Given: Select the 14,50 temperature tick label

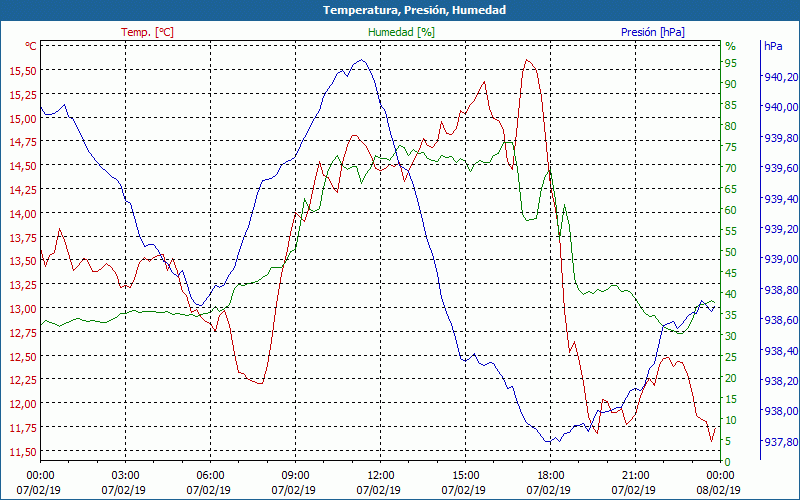Looking at the screenshot, I should [23, 166].
